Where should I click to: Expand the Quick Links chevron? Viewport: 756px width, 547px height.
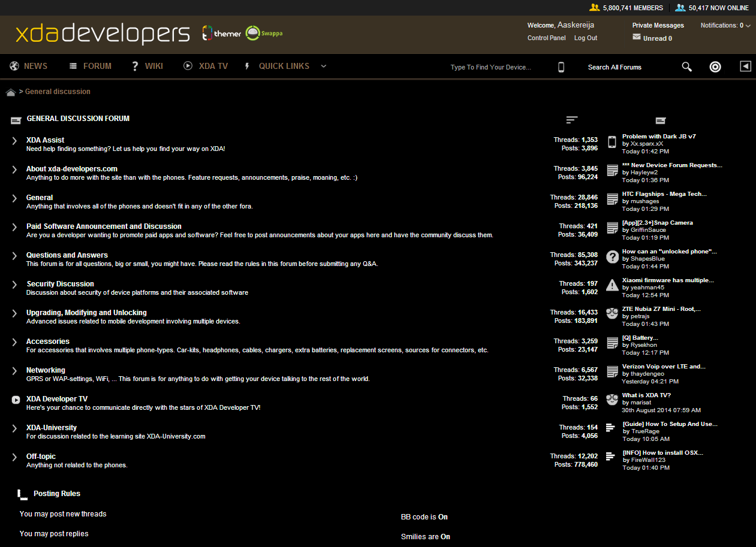(x=324, y=67)
